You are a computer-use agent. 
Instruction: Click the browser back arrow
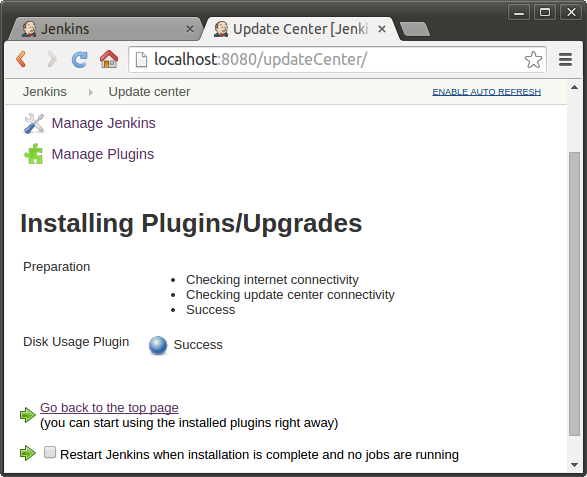[x=21, y=59]
